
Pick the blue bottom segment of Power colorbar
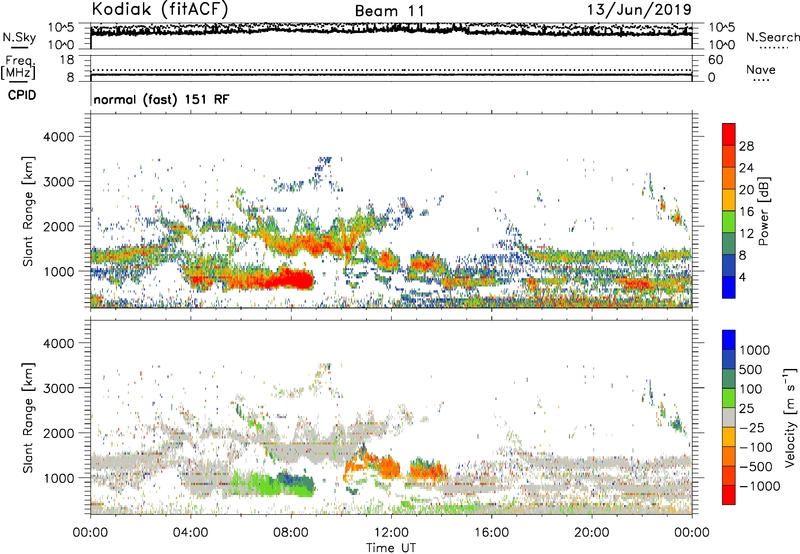click(729, 287)
